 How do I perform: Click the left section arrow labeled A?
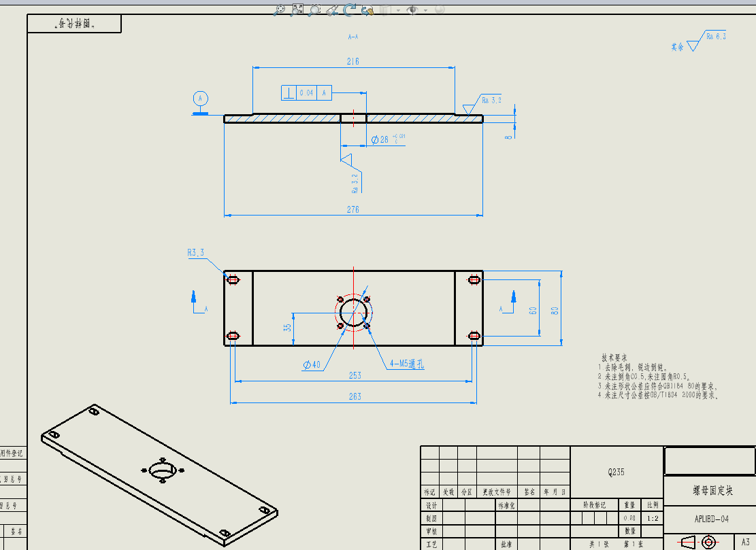click(x=198, y=303)
